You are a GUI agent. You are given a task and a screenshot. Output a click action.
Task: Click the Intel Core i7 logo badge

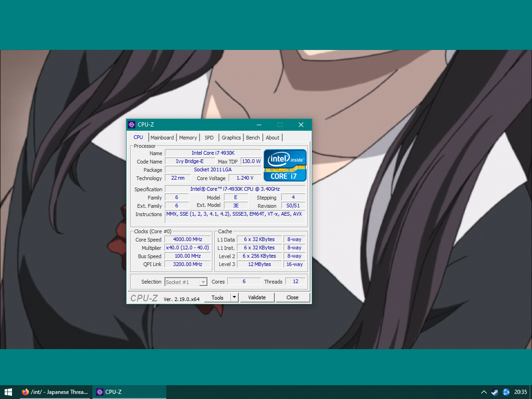(285, 165)
